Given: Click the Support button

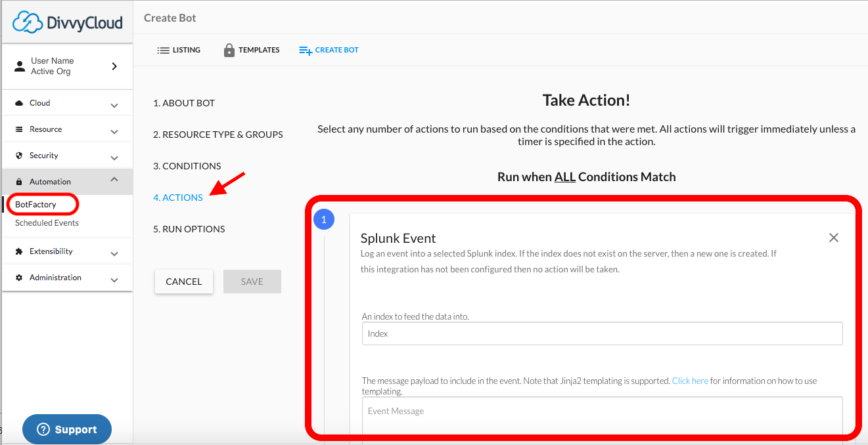Looking at the screenshot, I should (x=67, y=429).
